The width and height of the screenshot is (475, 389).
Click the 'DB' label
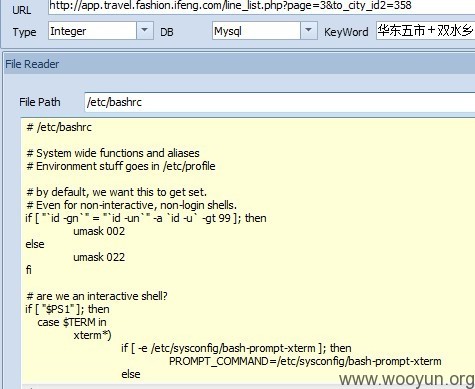tap(167, 32)
